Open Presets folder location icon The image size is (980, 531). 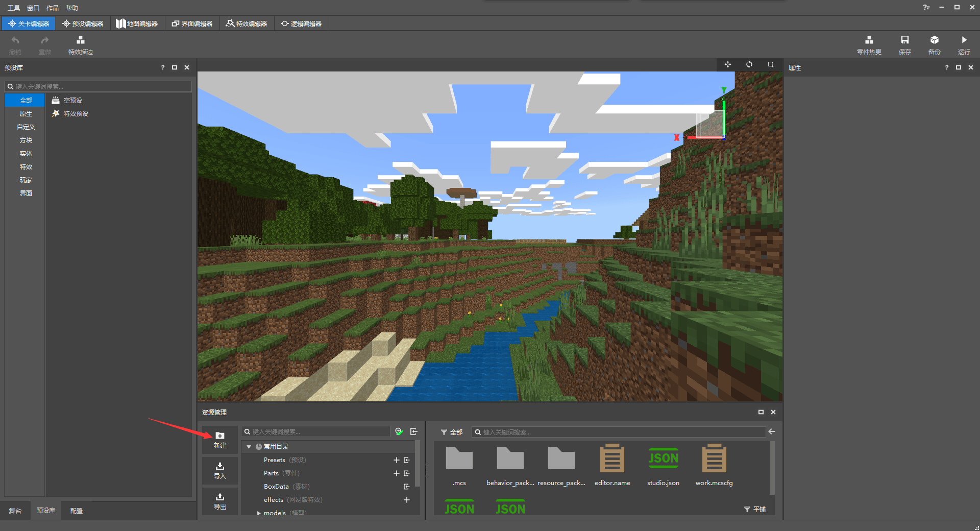(407, 460)
